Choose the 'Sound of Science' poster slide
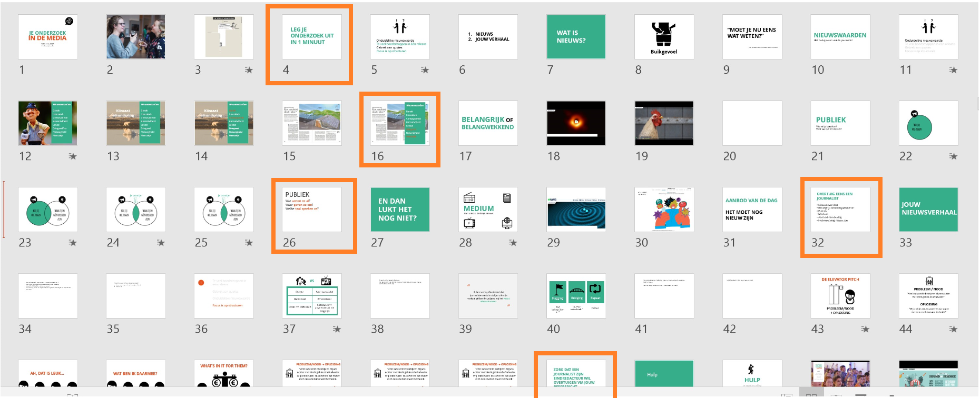This screenshot has height=398, width=980. [x=928, y=374]
